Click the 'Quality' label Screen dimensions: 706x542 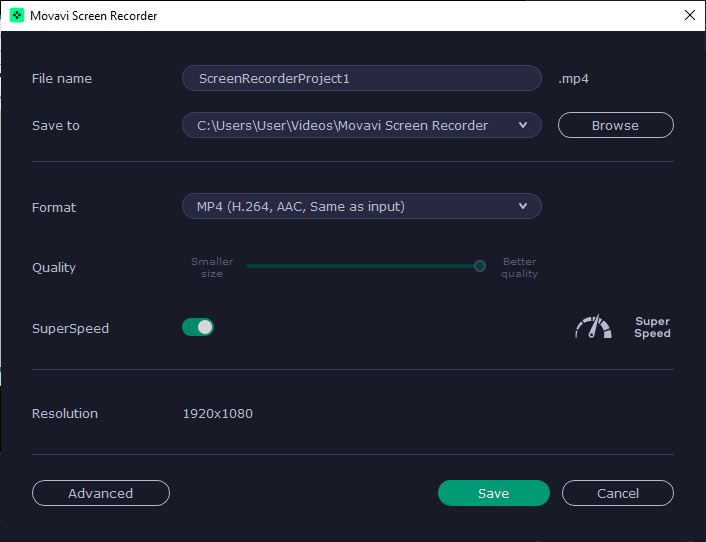pyautogui.click(x=54, y=267)
